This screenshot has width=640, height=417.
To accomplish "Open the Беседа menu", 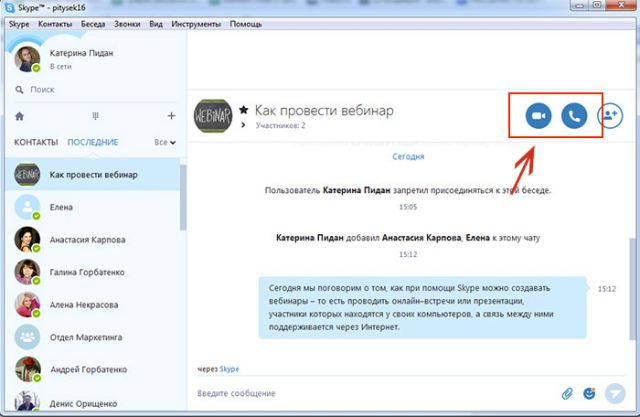I will coord(93,24).
